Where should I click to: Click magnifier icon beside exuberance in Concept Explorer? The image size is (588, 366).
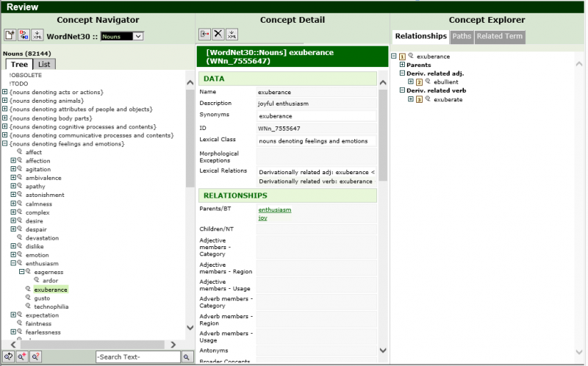[x=411, y=56]
